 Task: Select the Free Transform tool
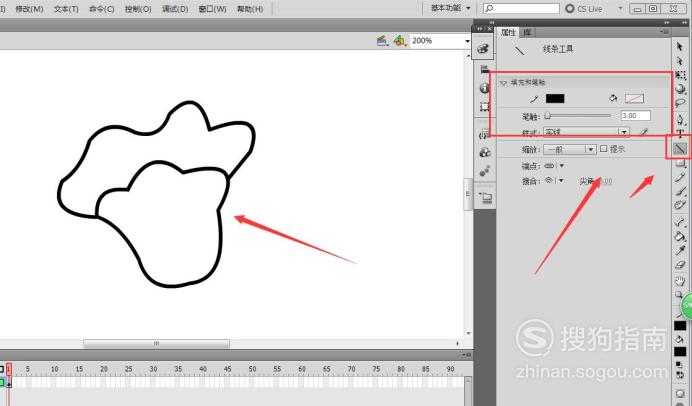(681, 75)
